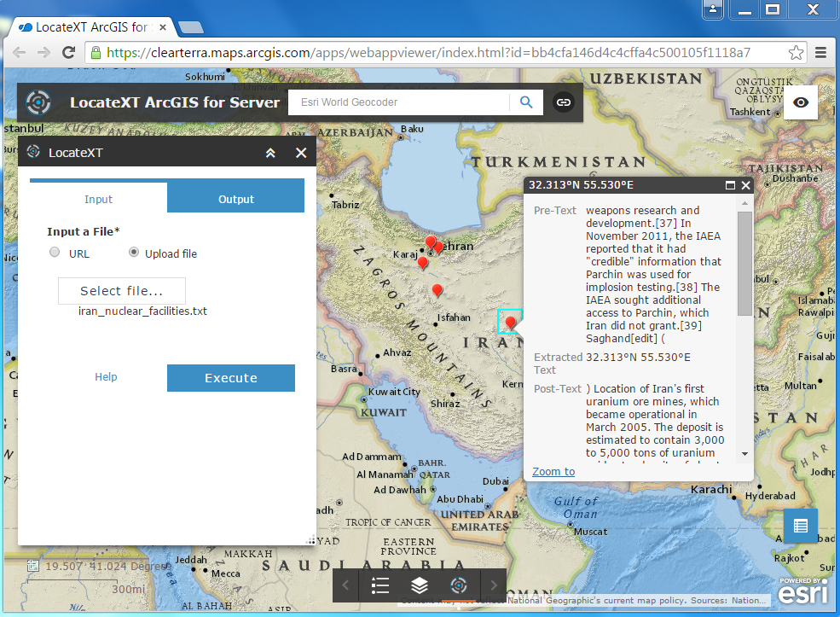This screenshot has height=617, width=840.
Task: Open the share link icon
Action: 563,102
